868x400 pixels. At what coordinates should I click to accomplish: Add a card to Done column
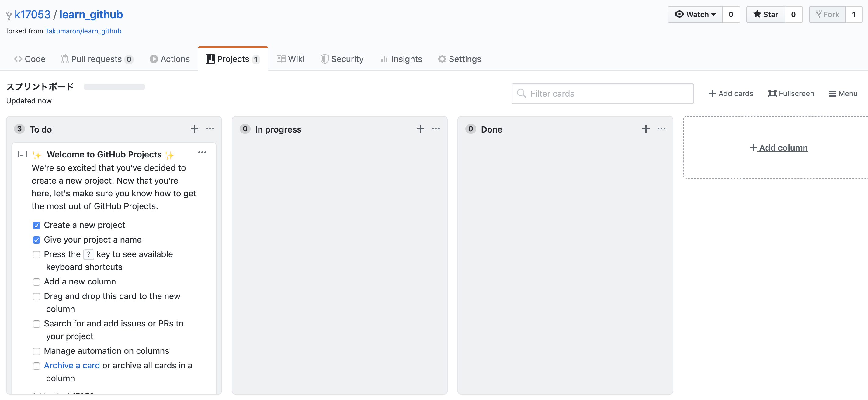(x=646, y=129)
